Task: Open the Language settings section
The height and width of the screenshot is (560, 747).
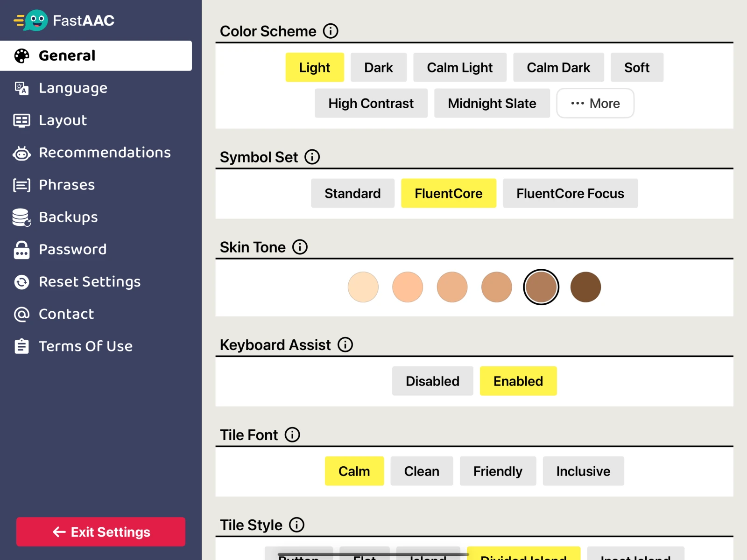Action: (x=96, y=88)
